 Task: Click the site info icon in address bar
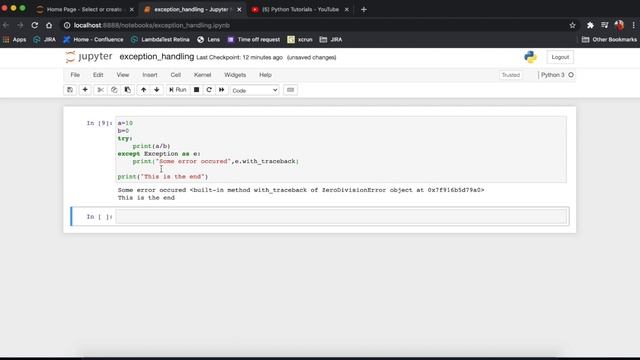click(67, 25)
